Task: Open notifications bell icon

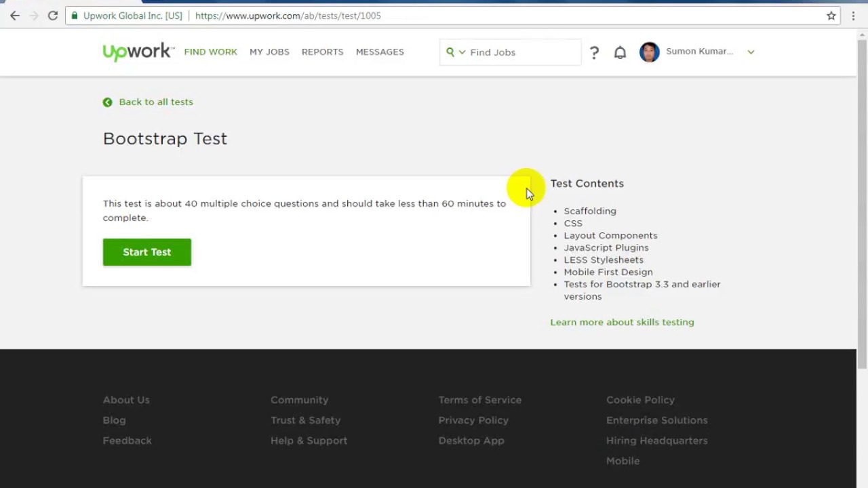Action: [x=620, y=52]
